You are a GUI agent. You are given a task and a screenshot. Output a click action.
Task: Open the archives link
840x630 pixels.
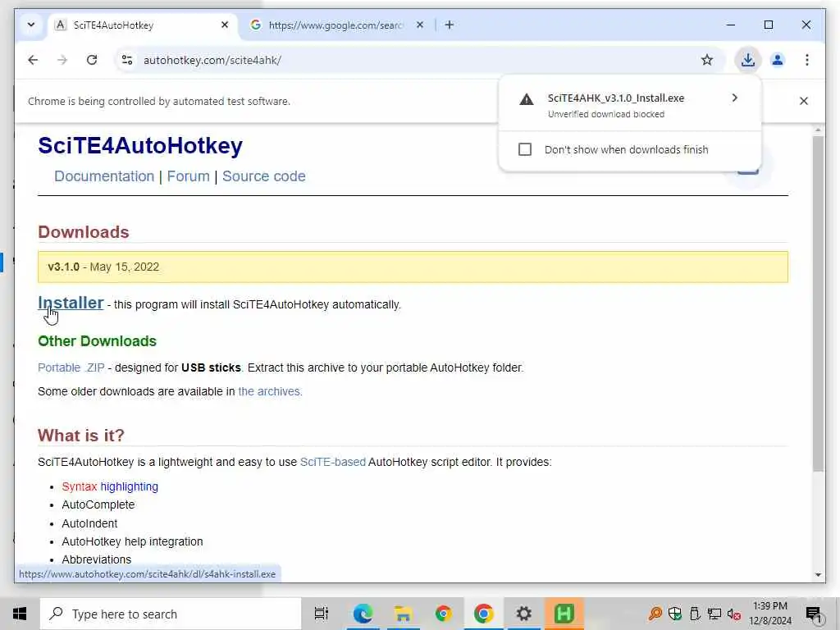click(x=270, y=391)
